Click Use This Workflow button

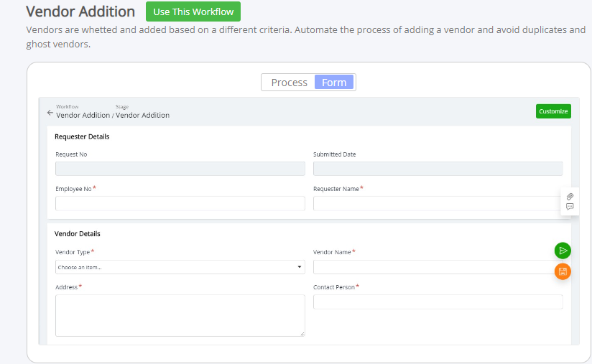point(193,11)
